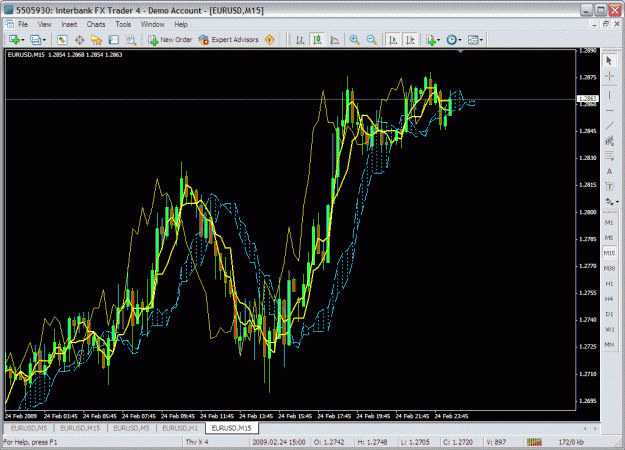Click the V: 897 status value
The image size is (625, 450).
tap(496, 442)
